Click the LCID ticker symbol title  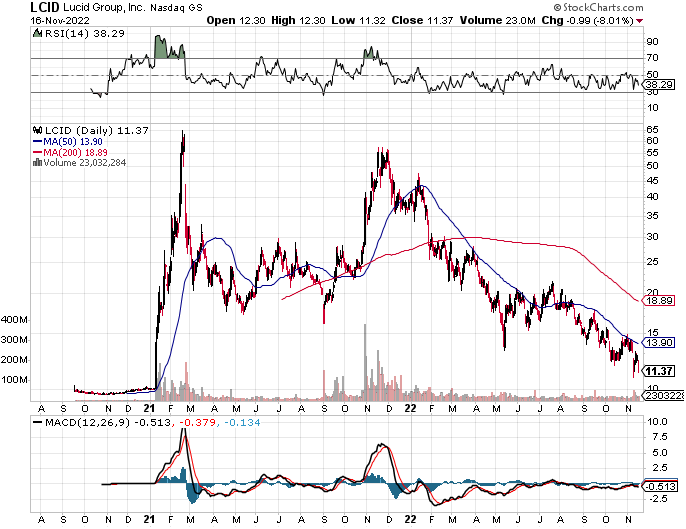[x=45, y=7]
